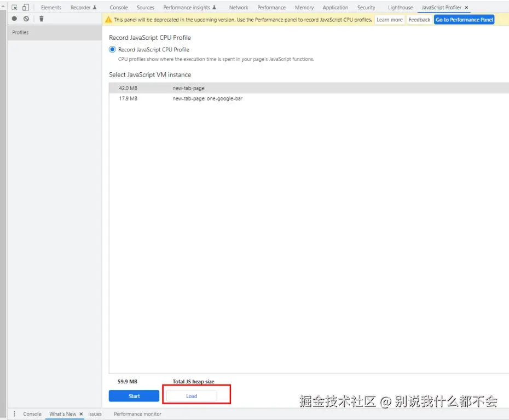Viewport: 509px width, 420px height.
Task: Switch to the Network tab
Action: [x=239, y=8]
